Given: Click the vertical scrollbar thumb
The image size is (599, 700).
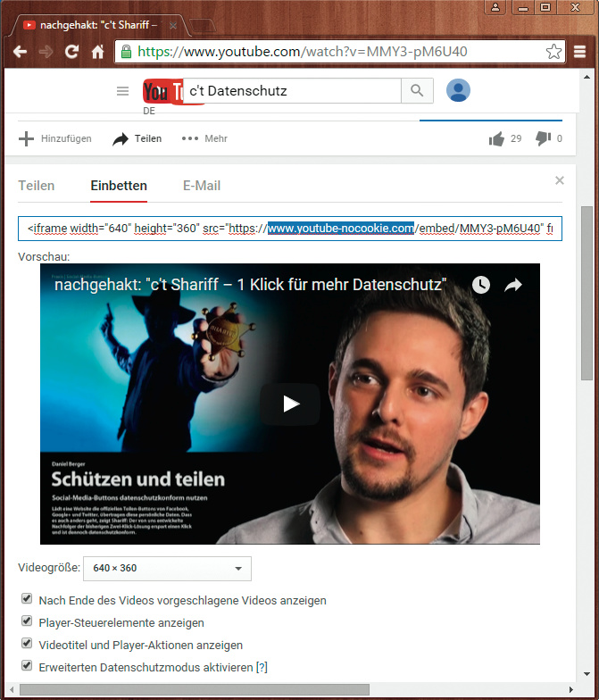Looking at the screenshot, I should 587,293.
